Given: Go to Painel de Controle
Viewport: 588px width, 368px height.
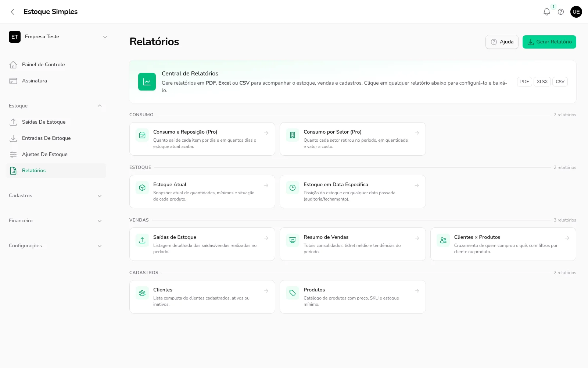Looking at the screenshot, I should [x=56, y=65].
